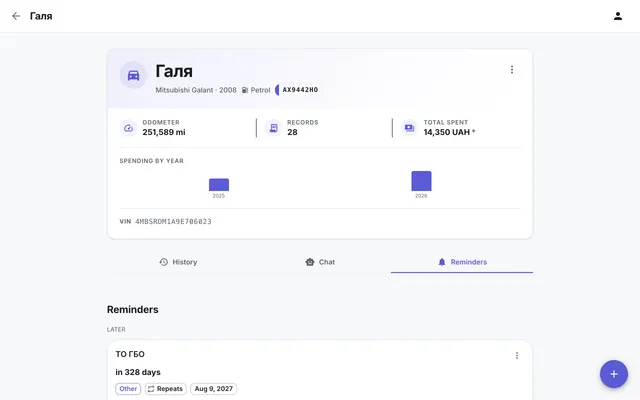This screenshot has width=640, height=400.
Task: Click the AX9442HO license plate badge
Action: [298, 90]
